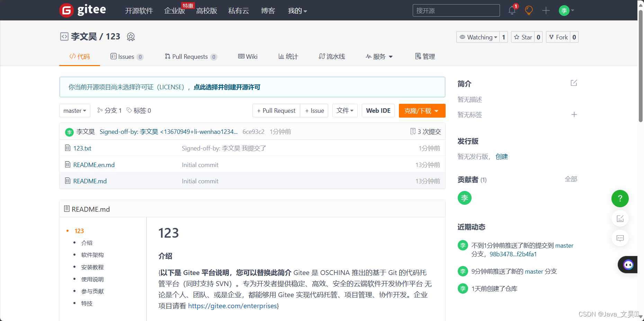Click the 123.txt file icon
This screenshot has width=644, height=321.
tap(68, 148)
